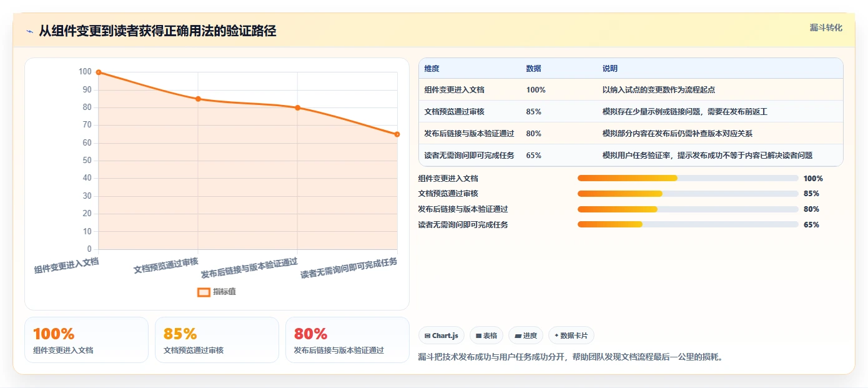Click description starting 模拟存在少量示例或链接问题
Screen dimensions: 868x388
[x=685, y=112]
